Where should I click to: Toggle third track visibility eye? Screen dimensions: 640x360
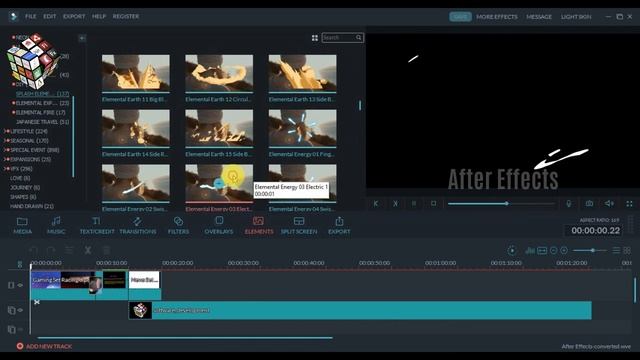pos(20,329)
